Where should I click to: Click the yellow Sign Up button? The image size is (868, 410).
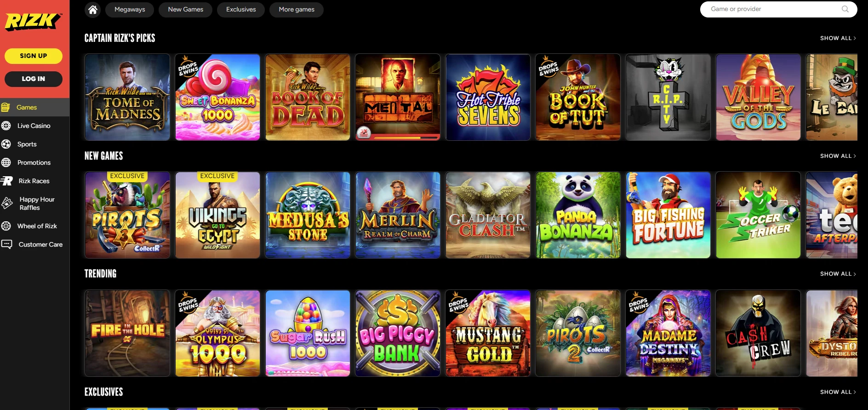[34, 56]
